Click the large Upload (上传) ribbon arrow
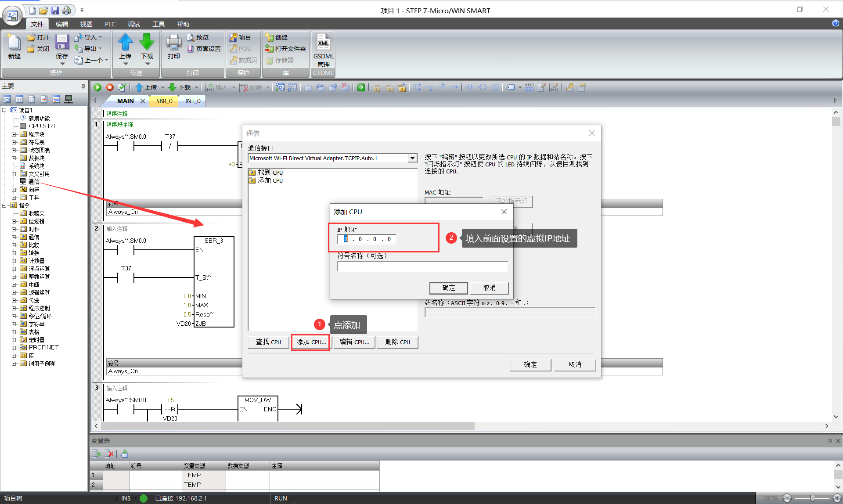The height and width of the screenshot is (504, 843). (x=125, y=43)
